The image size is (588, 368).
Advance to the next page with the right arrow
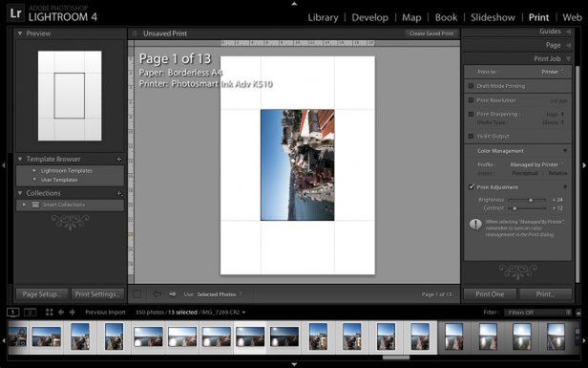click(172, 294)
